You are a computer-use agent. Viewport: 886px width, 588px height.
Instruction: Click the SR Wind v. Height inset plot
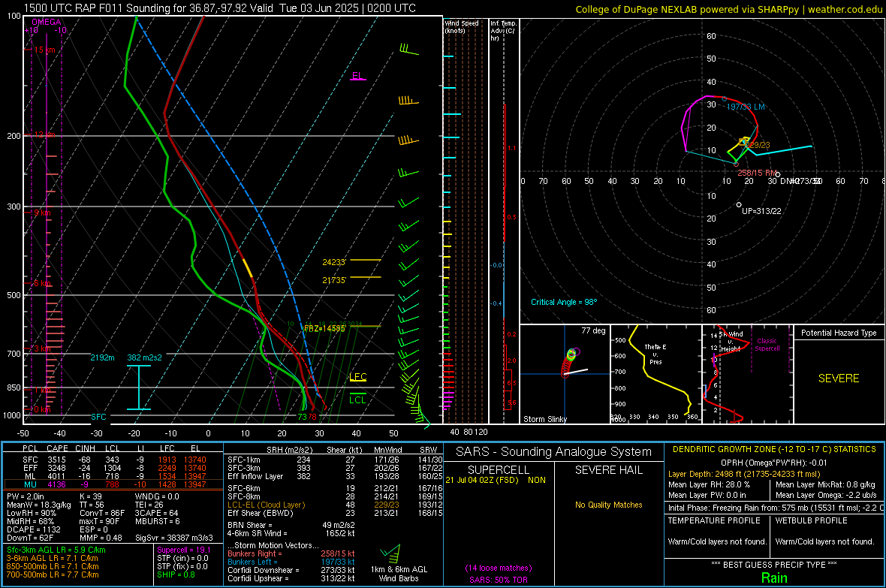[x=748, y=374]
